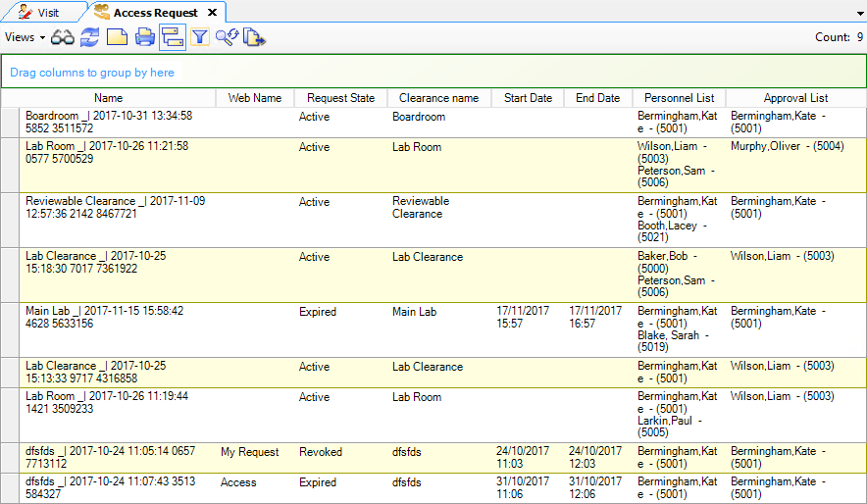Viewport: 867px width, 504px height.
Task: Click personnel 'Booth,Lacey - (5021)'
Action: click(672, 231)
